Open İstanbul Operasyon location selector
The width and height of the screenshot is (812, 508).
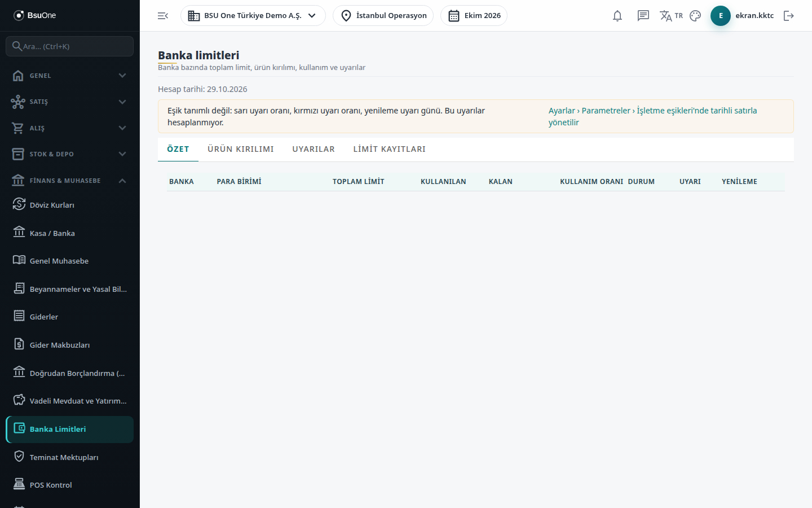383,16
